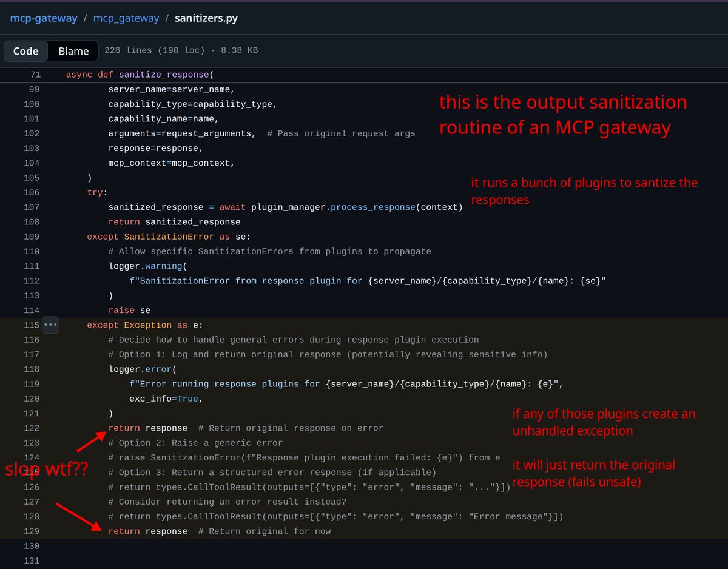Click line number 100
The image size is (728, 569).
(32, 104)
